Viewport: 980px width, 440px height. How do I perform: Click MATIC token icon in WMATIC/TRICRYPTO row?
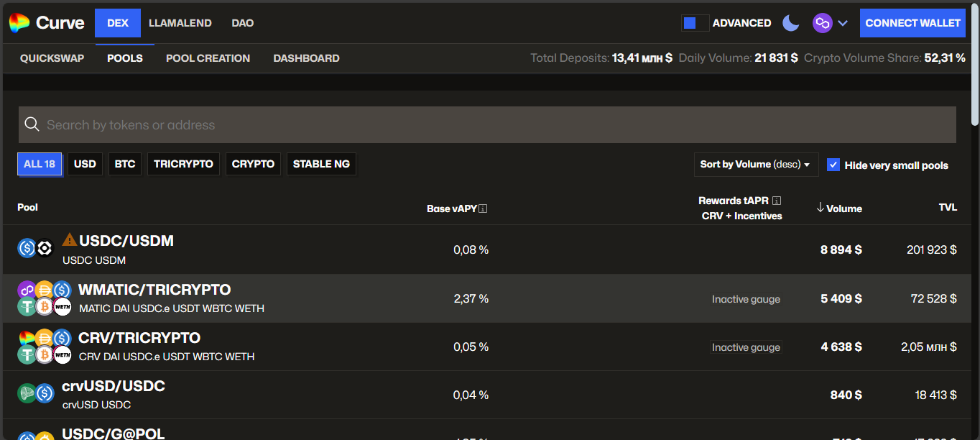(27, 290)
